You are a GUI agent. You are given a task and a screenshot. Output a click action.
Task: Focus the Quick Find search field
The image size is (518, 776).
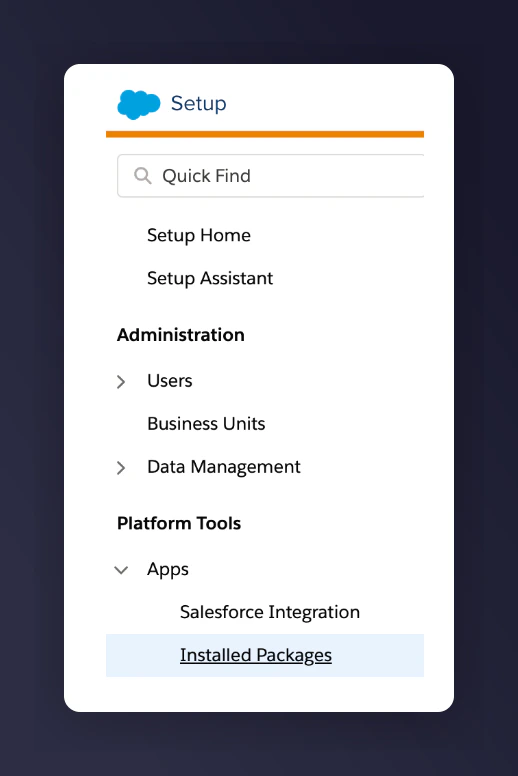[271, 176]
